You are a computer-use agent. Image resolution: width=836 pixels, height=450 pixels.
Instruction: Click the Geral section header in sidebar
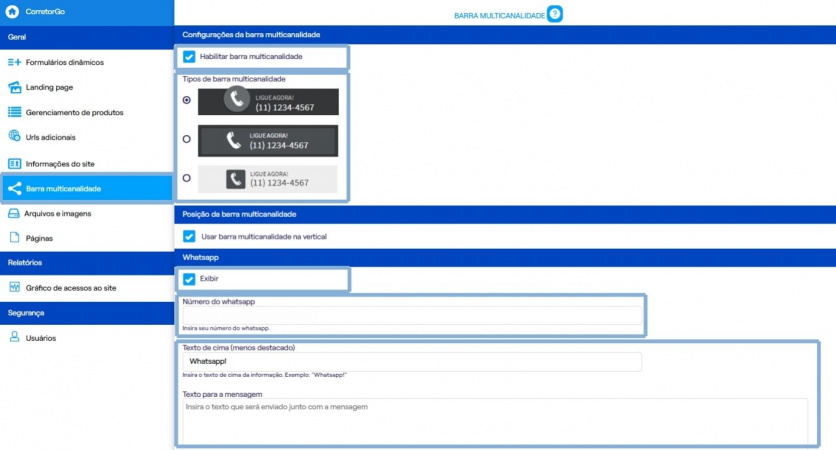click(87, 37)
